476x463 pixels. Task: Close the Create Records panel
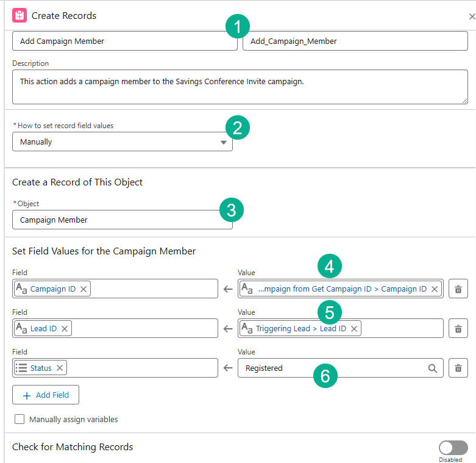[x=472, y=16]
